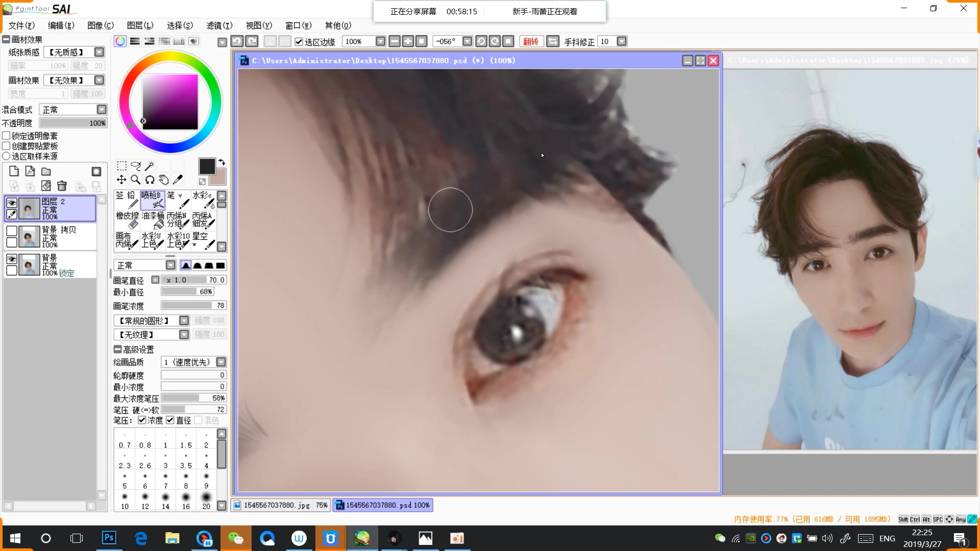Open the 混合模式 layer blend dropdown
The width and height of the screenshot is (980, 551).
[x=102, y=110]
